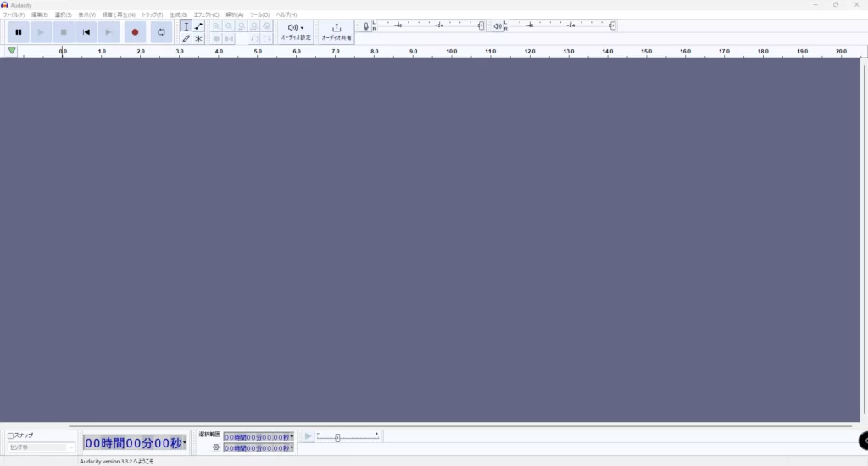This screenshot has width=868, height=466.
Task: Expand the large time display format arrow
Action: pyautogui.click(x=185, y=443)
